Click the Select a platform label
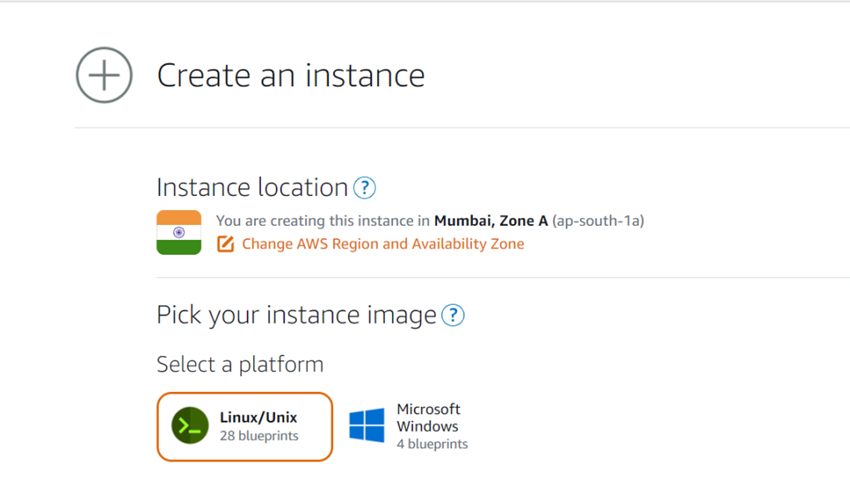The height and width of the screenshot is (479, 850). [x=240, y=364]
